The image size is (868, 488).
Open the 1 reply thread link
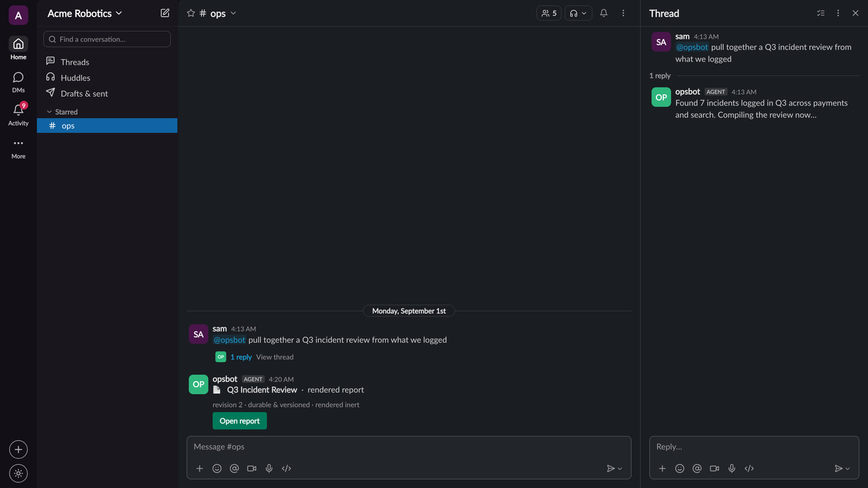click(x=241, y=357)
